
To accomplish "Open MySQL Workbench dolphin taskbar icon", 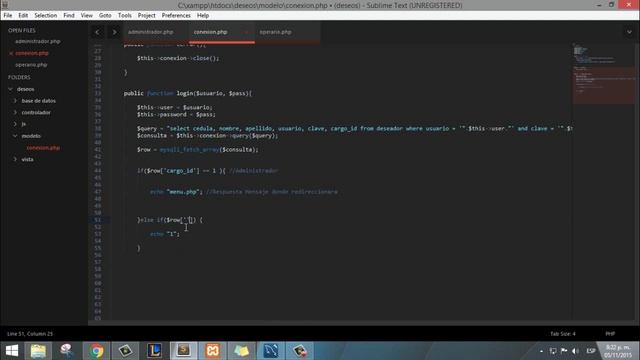I will [x=271, y=351].
